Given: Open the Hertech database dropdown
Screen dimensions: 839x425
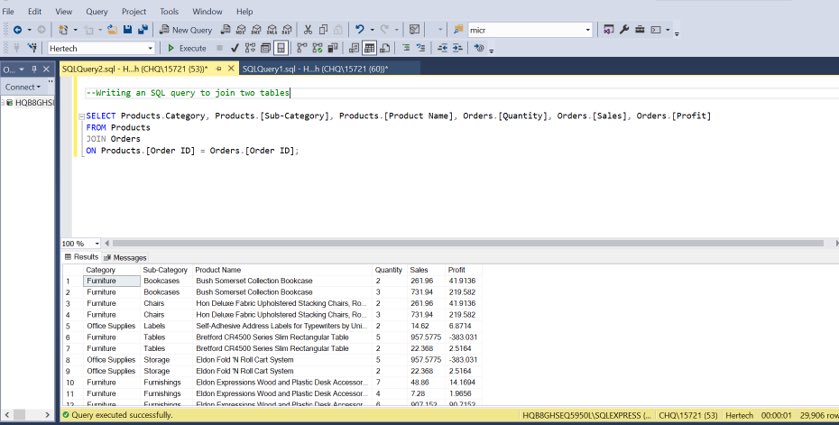Looking at the screenshot, I should (150, 48).
